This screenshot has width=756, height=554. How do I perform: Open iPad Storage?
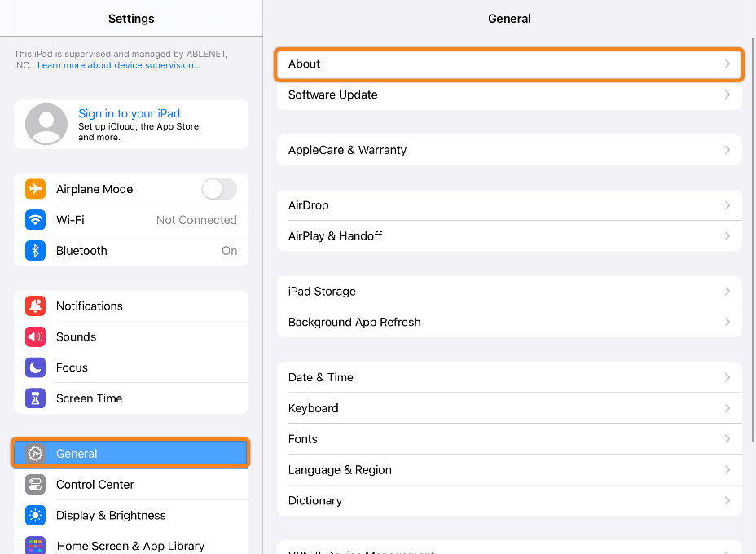509,291
